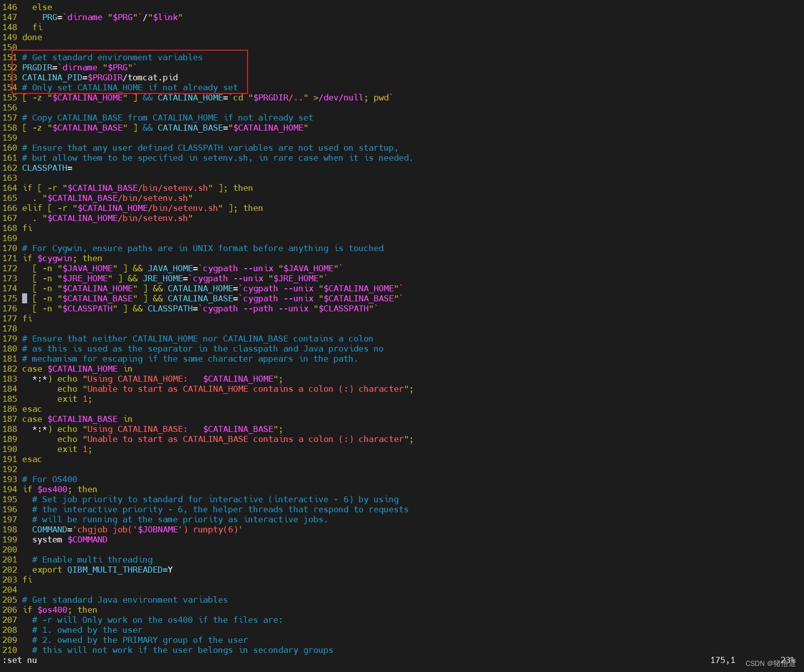Click 'echo "Using CATALINA_BASE:' on line 188

point(123,429)
